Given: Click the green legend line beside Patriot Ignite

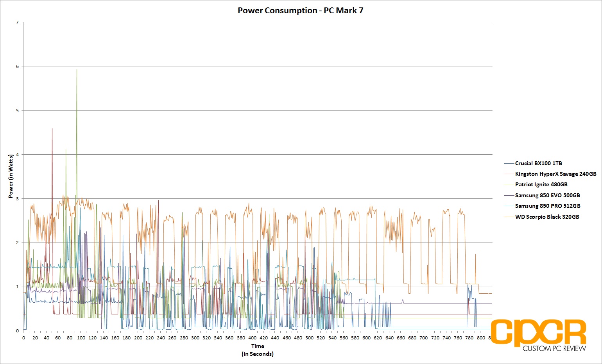Looking at the screenshot, I should pos(509,184).
